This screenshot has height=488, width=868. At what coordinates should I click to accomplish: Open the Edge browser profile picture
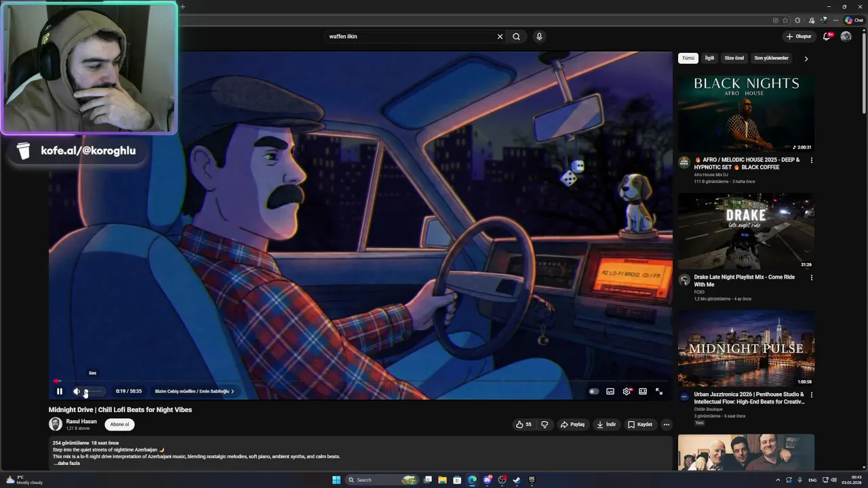point(823,20)
